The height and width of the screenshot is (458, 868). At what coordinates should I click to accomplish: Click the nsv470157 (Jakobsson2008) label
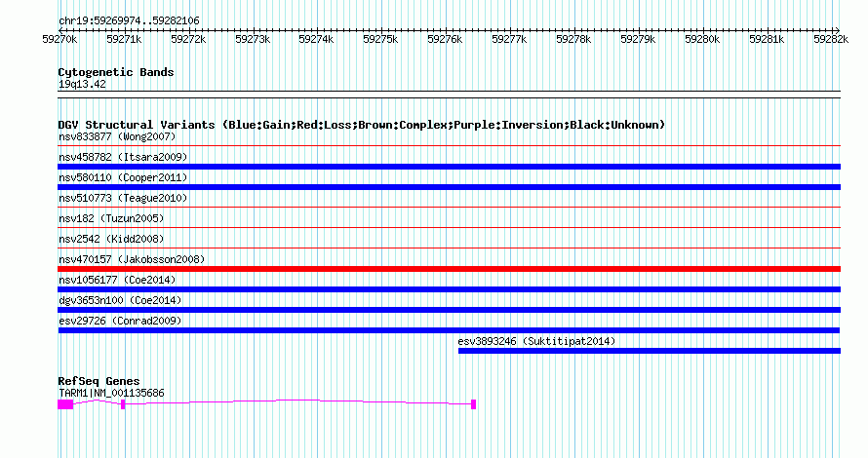coord(132,259)
